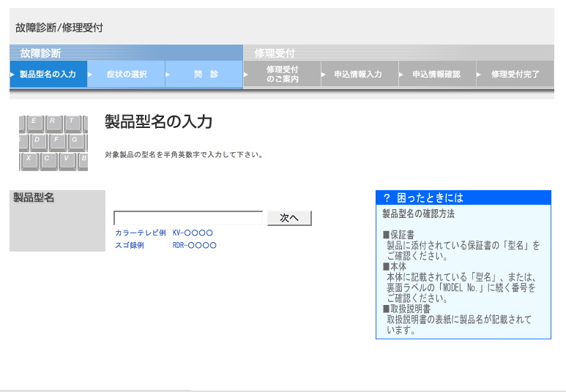Open the 申込情報確認 step
Viewport: 566px width, 392px height.
pyautogui.click(x=436, y=75)
